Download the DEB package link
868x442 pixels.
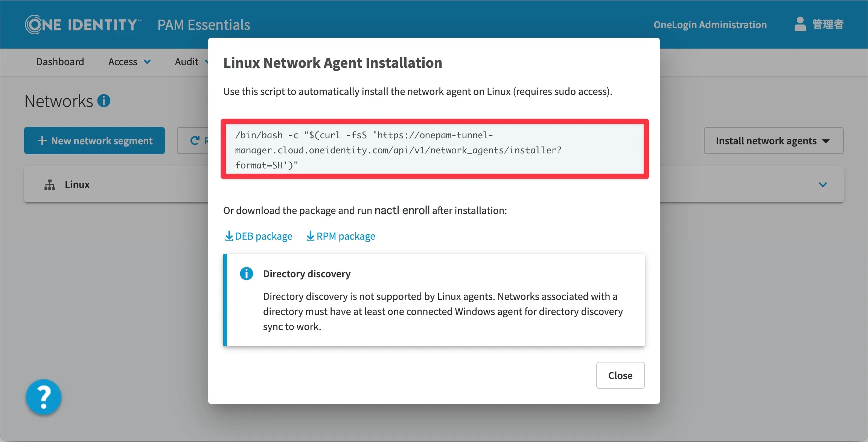pyautogui.click(x=263, y=236)
